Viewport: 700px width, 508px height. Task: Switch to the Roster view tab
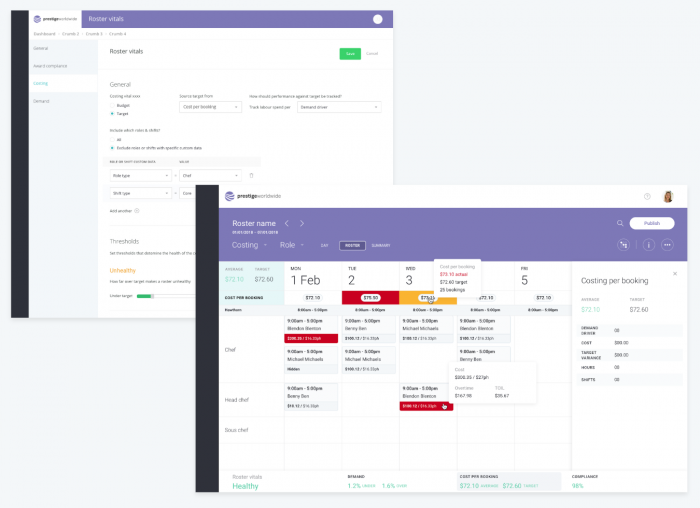352,246
